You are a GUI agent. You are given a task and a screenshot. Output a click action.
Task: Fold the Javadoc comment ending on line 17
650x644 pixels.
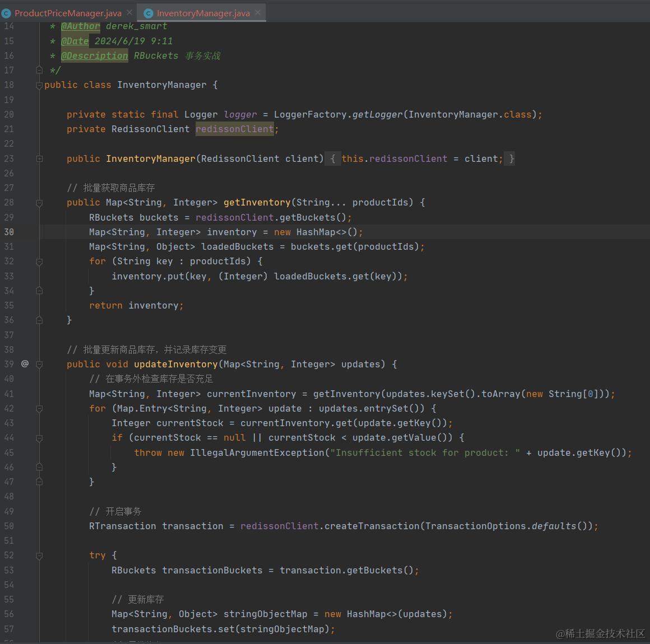tap(39, 70)
